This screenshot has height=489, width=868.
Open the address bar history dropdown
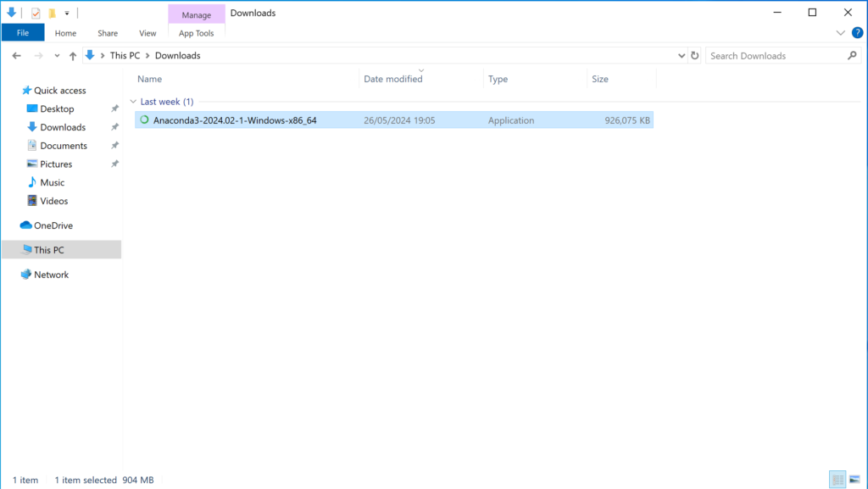point(682,56)
